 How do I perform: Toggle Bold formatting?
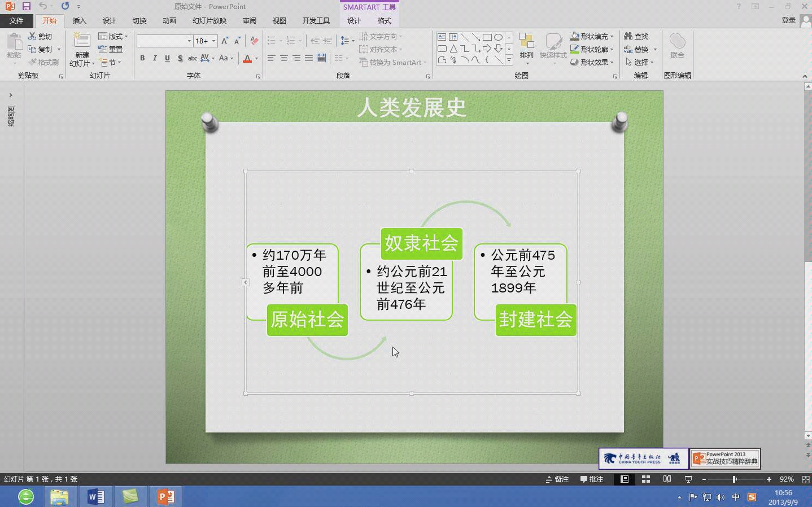[x=142, y=58]
